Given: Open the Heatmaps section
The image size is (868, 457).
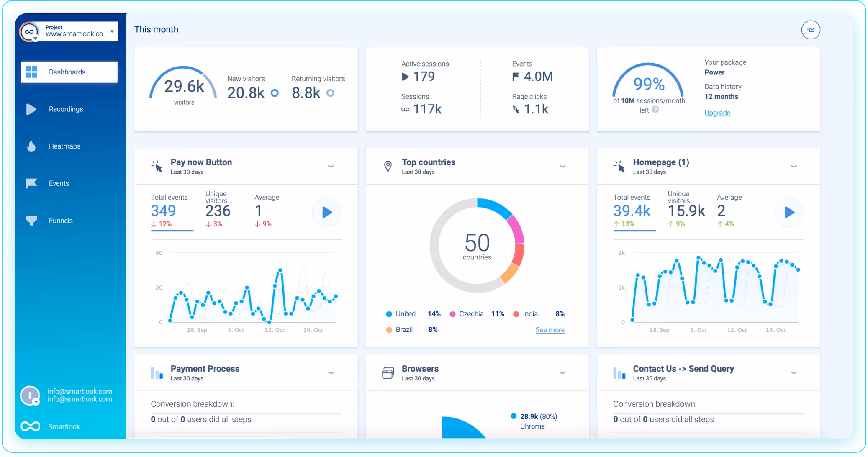Looking at the screenshot, I should [64, 146].
